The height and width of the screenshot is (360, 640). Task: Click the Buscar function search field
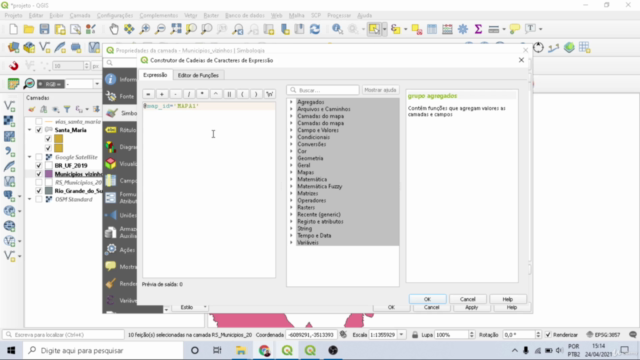(x=323, y=90)
